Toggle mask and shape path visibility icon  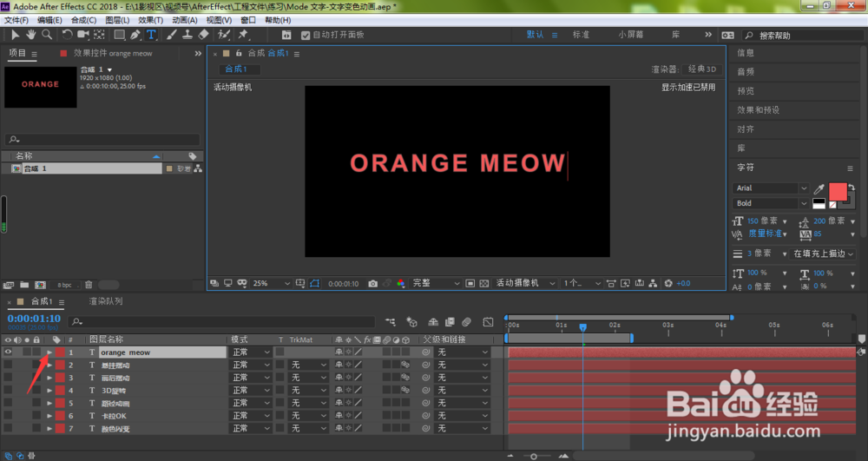[x=314, y=283]
